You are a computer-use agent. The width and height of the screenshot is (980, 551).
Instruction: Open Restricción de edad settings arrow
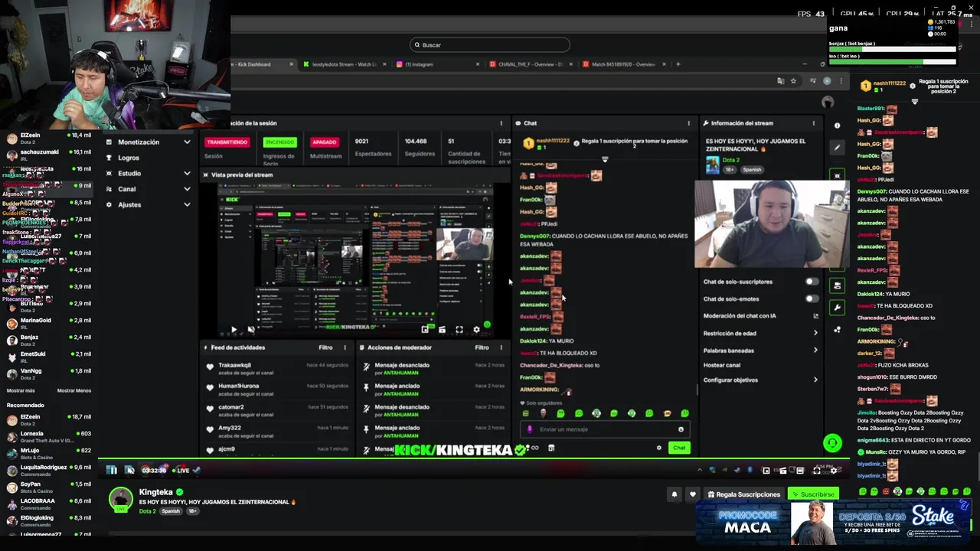815,333
